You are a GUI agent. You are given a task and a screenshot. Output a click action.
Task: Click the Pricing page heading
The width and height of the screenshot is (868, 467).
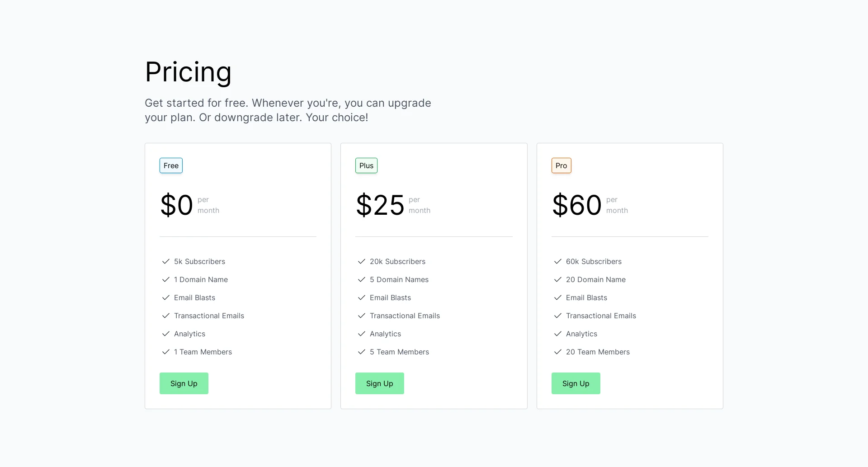coord(188,72)
